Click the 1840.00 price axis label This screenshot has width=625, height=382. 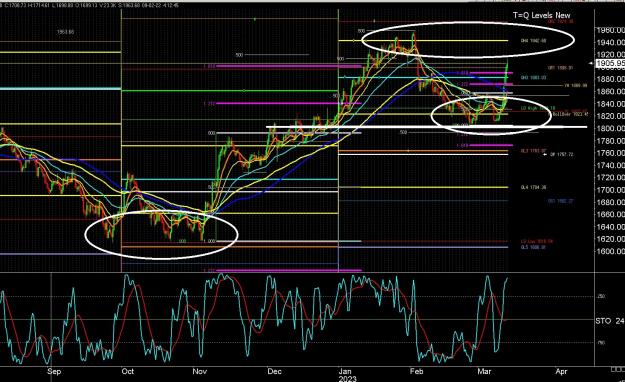tap(611, 104)
